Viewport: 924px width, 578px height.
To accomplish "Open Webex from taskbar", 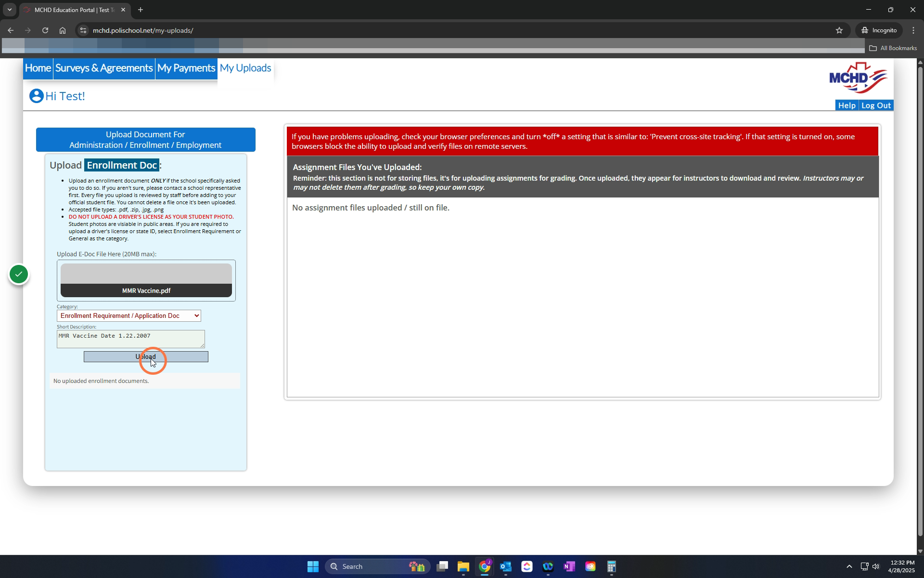I will point(548,566).
